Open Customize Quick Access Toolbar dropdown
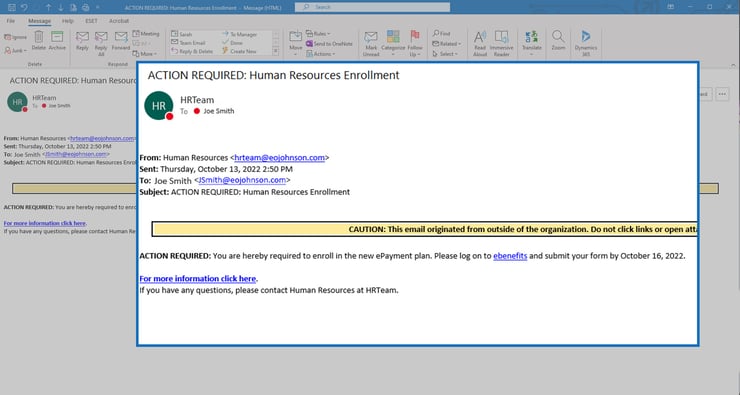Screen dimensions: 740x395 coord(98,7)
